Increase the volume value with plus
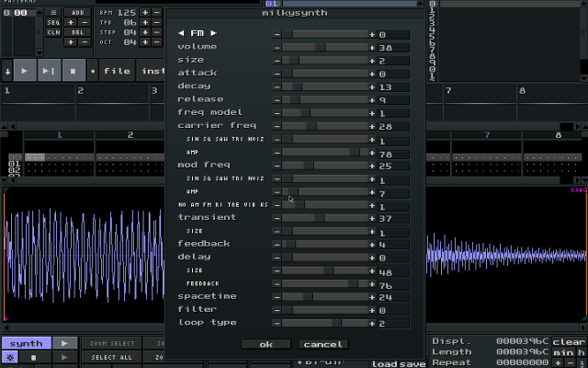The image size is (588, 368). point(372,48)
